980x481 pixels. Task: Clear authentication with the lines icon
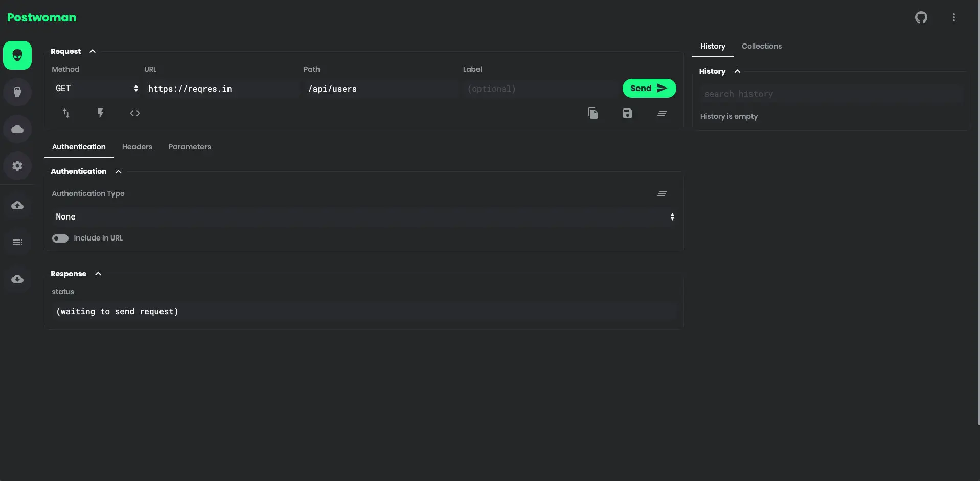tap(662, 194)
